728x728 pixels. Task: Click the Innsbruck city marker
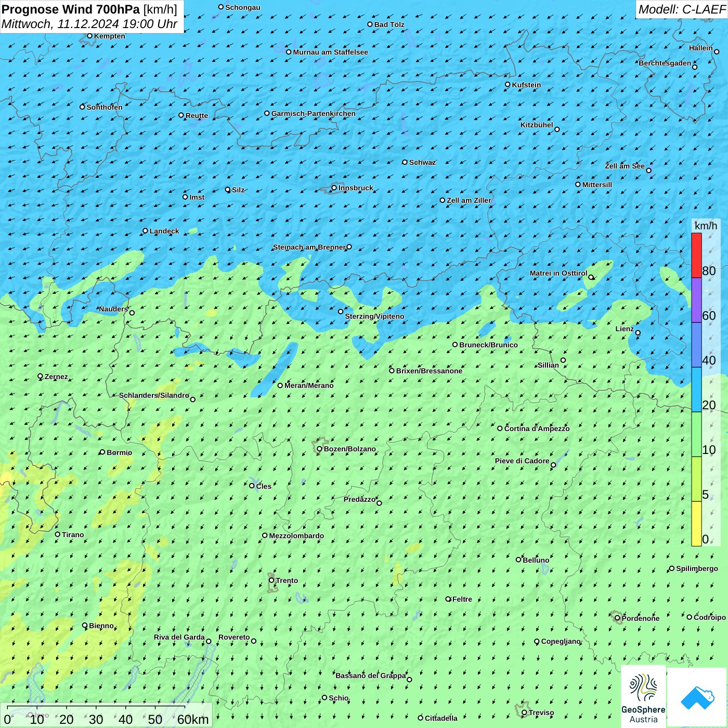(334, 188)
